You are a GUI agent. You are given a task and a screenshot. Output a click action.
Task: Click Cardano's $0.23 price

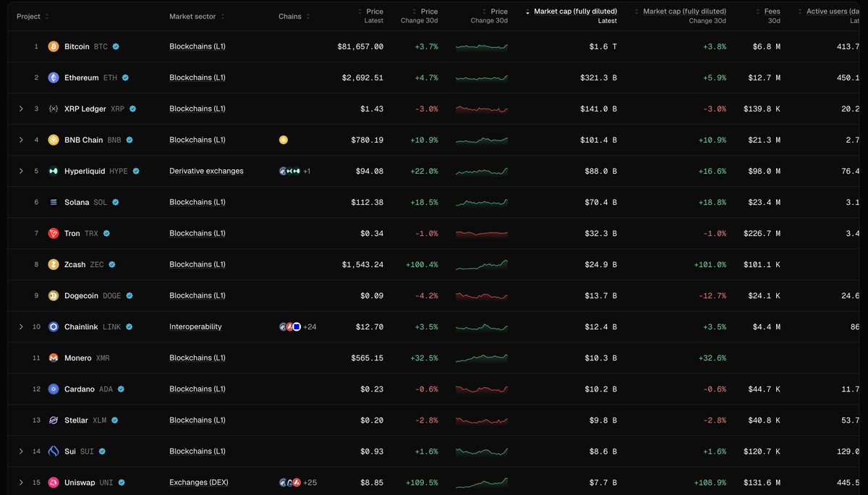tap(372, 389)
